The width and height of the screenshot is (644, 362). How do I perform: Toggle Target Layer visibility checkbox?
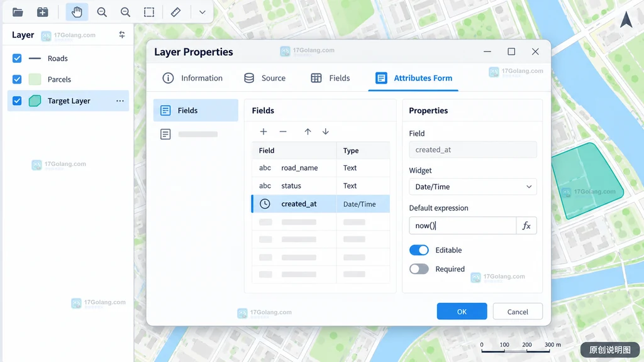point(17,101)
